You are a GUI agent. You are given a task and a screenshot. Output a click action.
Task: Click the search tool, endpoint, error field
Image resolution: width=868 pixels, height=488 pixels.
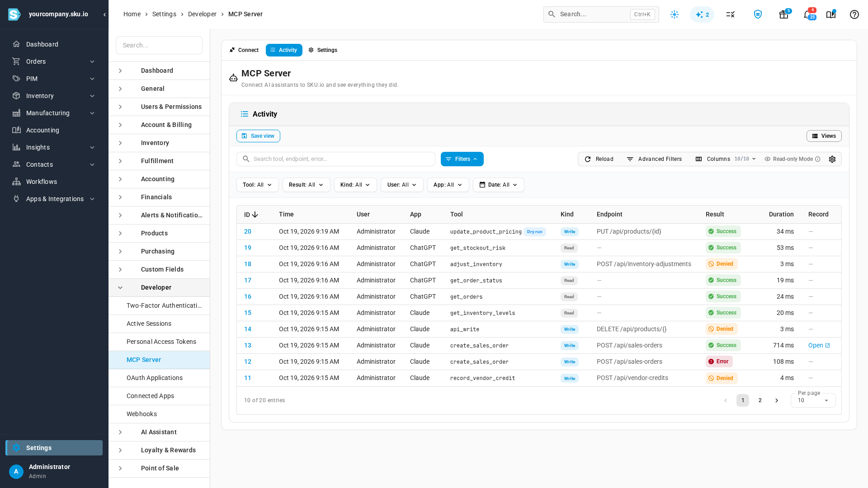[x=335, y=159]
